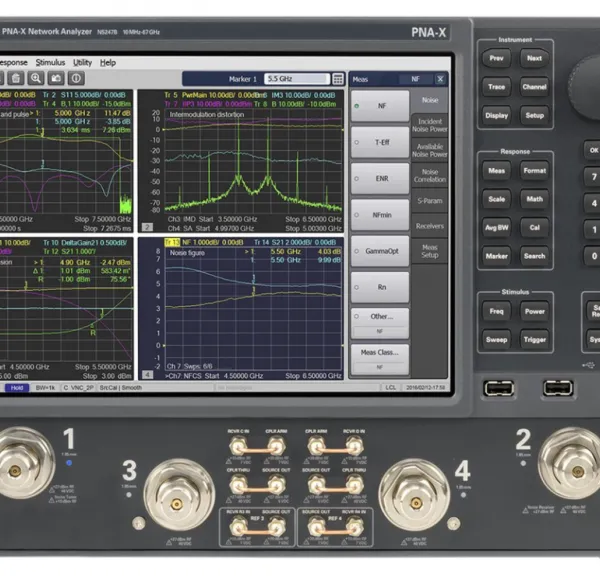Click the Marker 1 value field showing 5.5 GHz
Viewport: 600px width, 576px height.
tap(297, 79)
